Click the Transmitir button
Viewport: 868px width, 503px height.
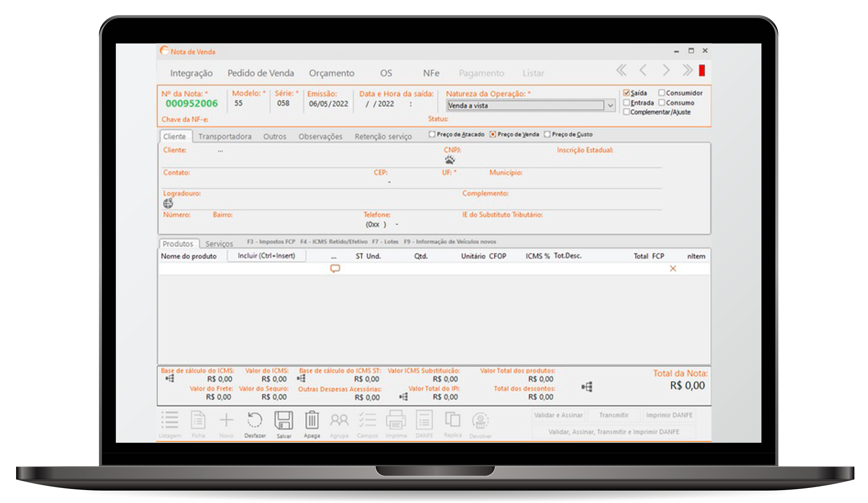click(614, 415)
